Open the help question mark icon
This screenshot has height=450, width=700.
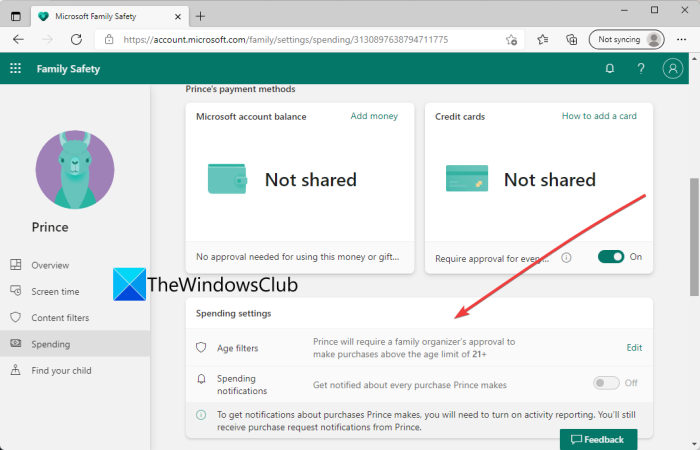pyautogui.click(x=641, y=68)
